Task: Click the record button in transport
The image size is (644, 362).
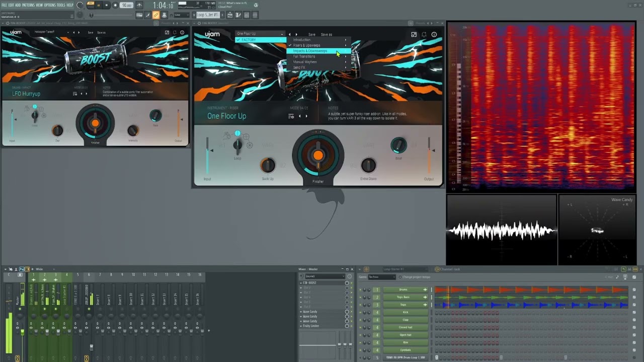Action: tap(115, 5)
